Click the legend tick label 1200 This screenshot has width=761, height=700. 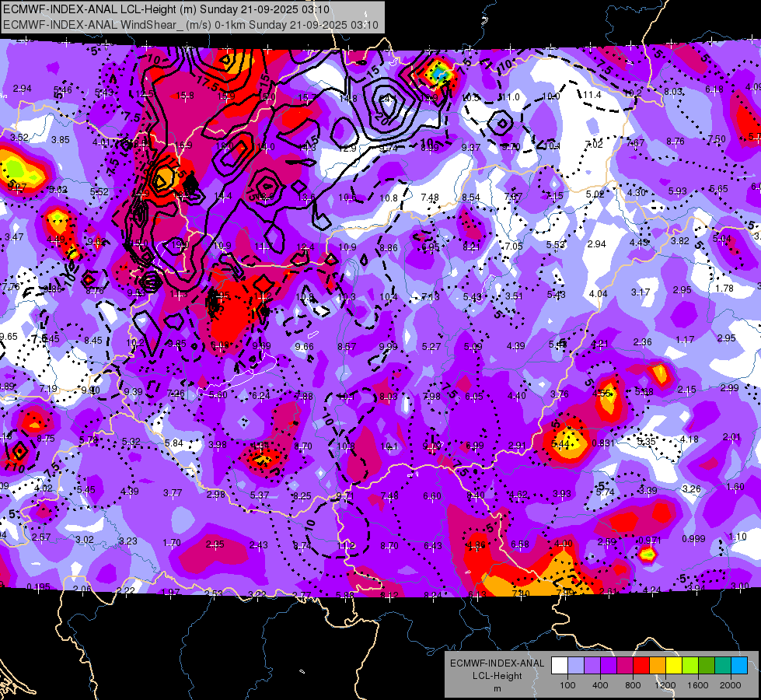pos(665,685)
